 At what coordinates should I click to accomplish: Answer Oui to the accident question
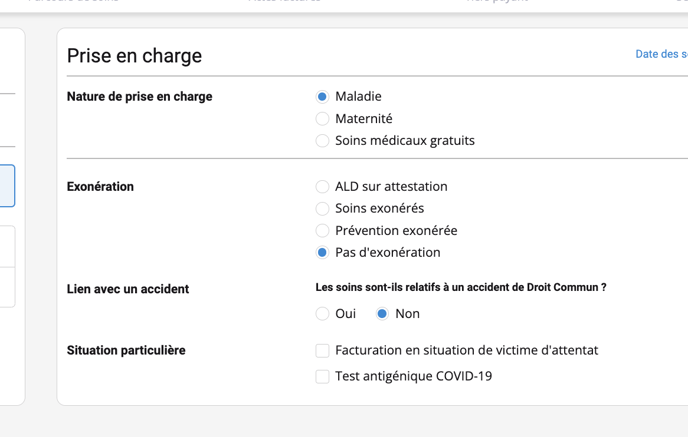(x=322, y=314)
